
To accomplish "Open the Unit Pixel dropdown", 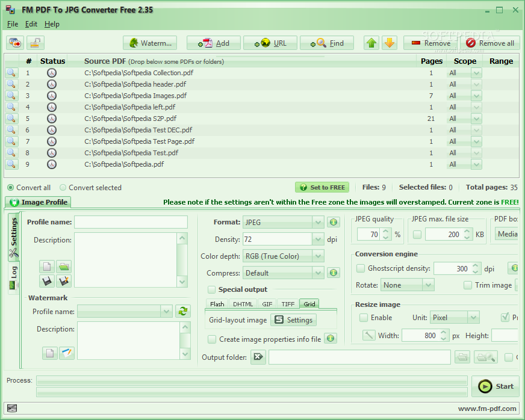I will pyautogui.click(x=473, y=317).
